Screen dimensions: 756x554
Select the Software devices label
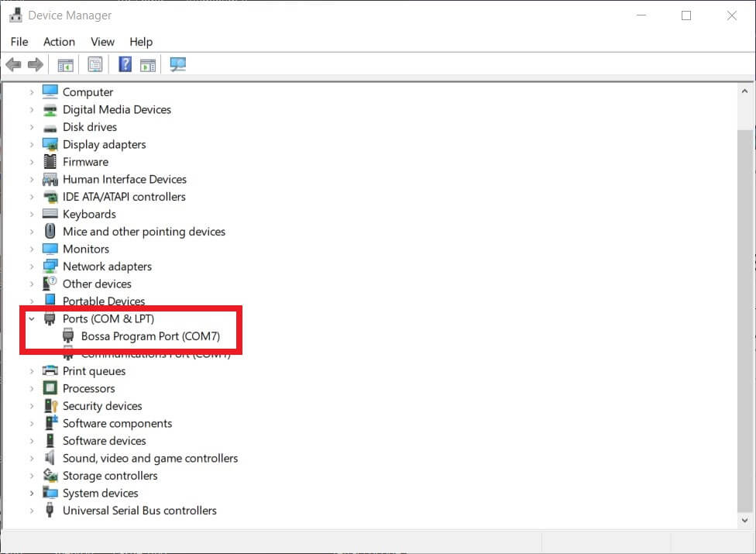pos(104,441)
